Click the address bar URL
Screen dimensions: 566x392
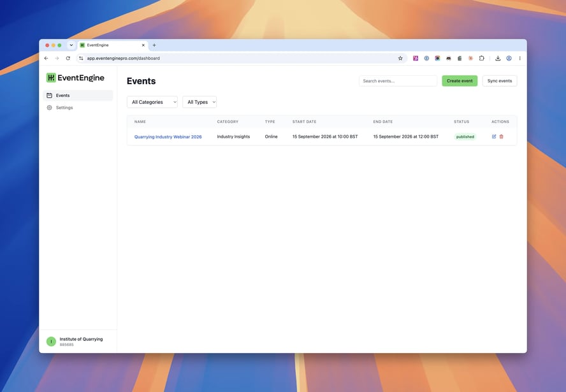(123, 58)
